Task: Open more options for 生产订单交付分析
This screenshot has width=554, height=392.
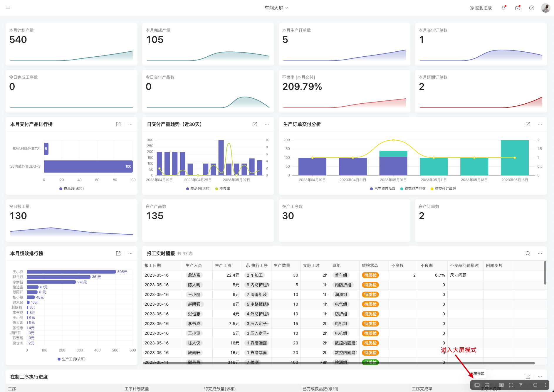Action: (540, 124)
